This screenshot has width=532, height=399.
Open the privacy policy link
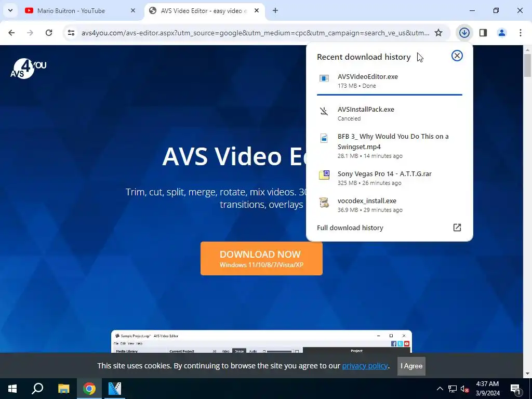click(x=365, y=366)
